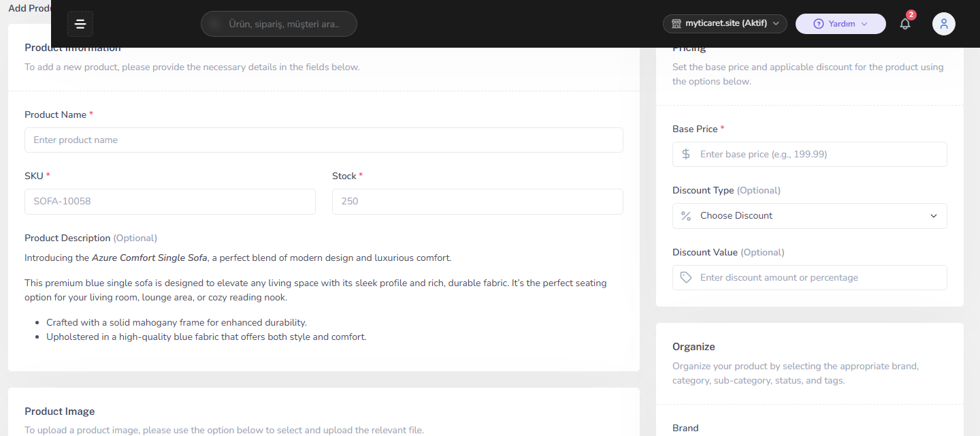Viewport: 980px width, 436px height.
Task: Click the question mark icon in Yardım
Action: [x=819, y=24]
